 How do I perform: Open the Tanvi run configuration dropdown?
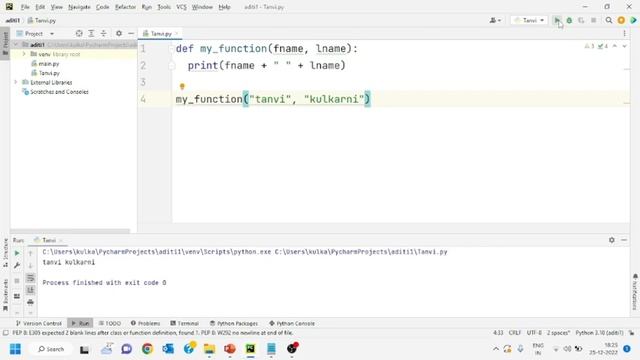coord(529,20)
